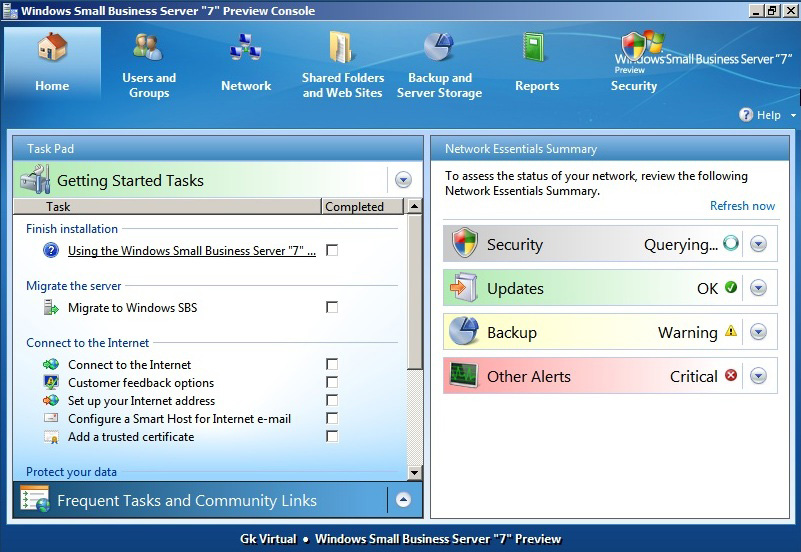
Task: Open the Network section icon
Action: pos(245,48)
